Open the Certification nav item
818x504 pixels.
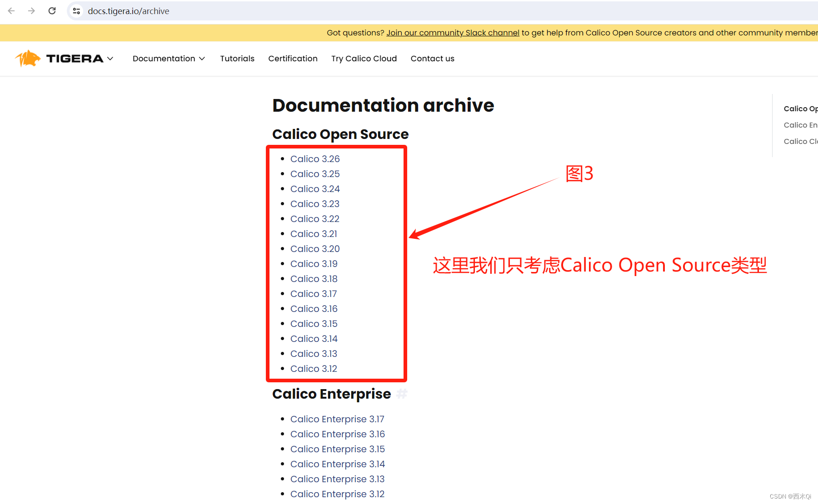293,59
